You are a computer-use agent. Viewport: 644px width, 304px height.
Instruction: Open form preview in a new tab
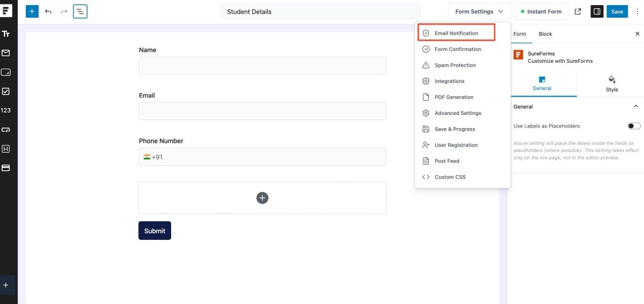[x=578, y=11]
